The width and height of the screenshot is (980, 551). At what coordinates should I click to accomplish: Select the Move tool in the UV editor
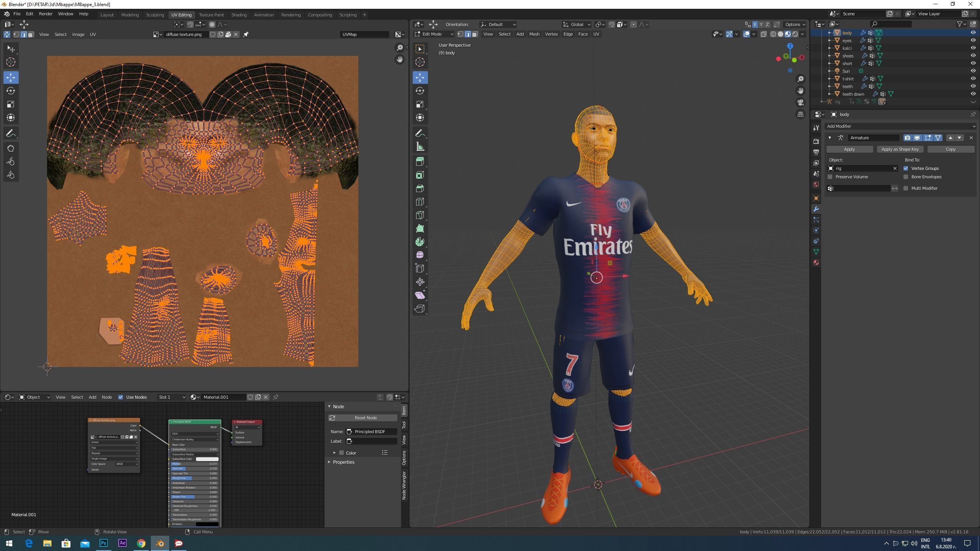click(x=11, y=77)
